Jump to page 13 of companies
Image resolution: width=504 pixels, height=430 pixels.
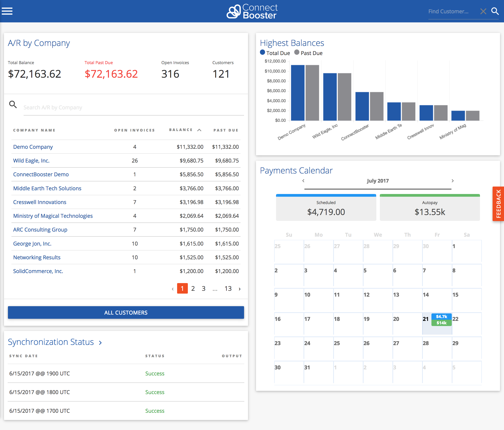(x=228, y=288)
